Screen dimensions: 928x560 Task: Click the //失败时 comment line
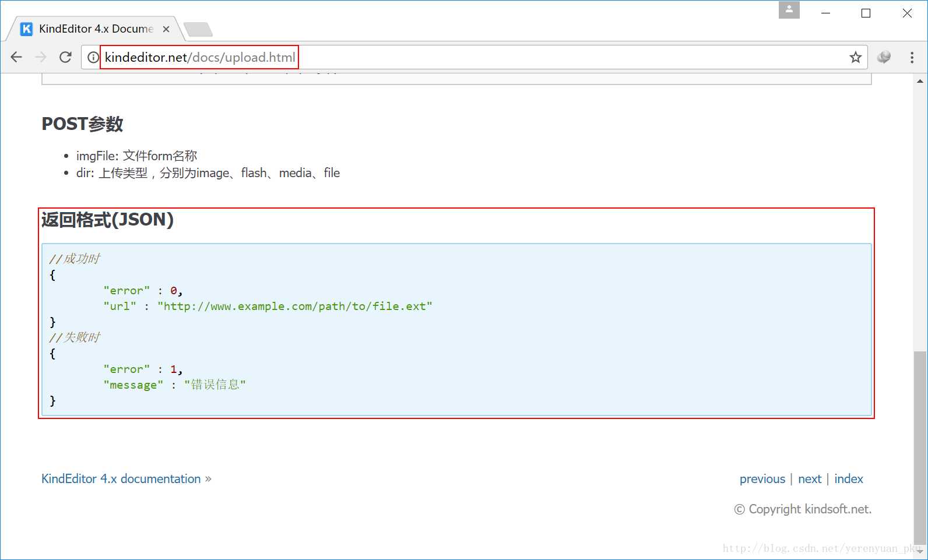pyautogui.click(x=75, y=337)
